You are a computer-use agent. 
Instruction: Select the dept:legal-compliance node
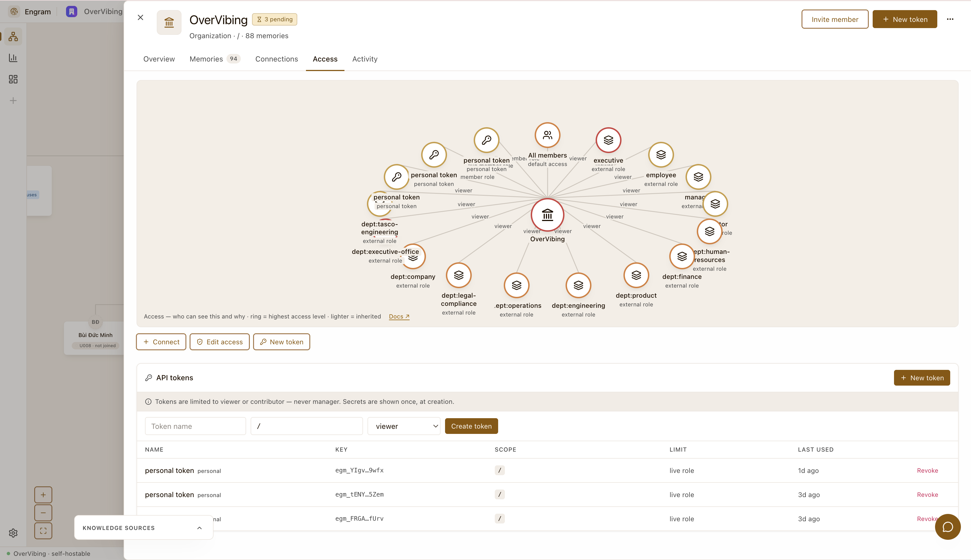[459, 275]
